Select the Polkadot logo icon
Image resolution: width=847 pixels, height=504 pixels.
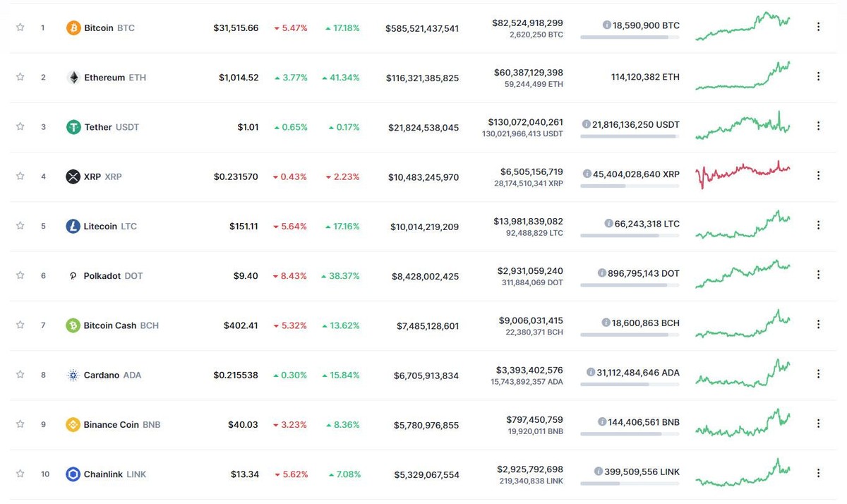73,275
